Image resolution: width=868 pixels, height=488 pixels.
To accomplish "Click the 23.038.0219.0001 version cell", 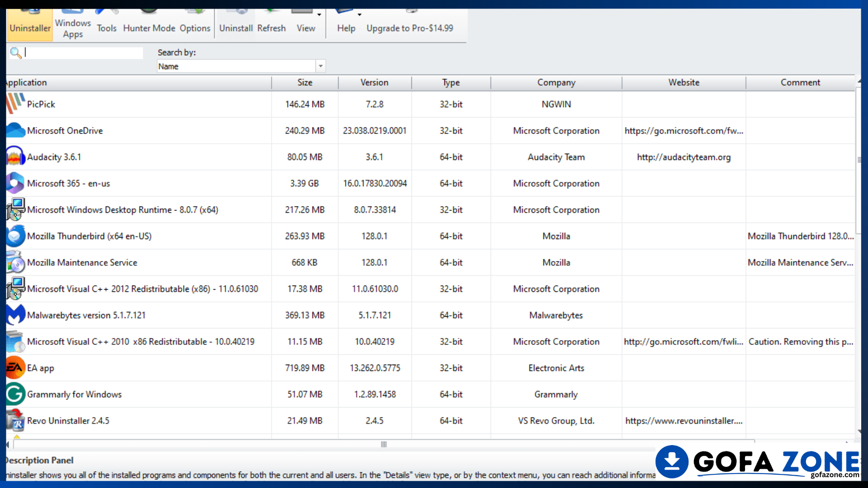I will (x=374, y=131).
